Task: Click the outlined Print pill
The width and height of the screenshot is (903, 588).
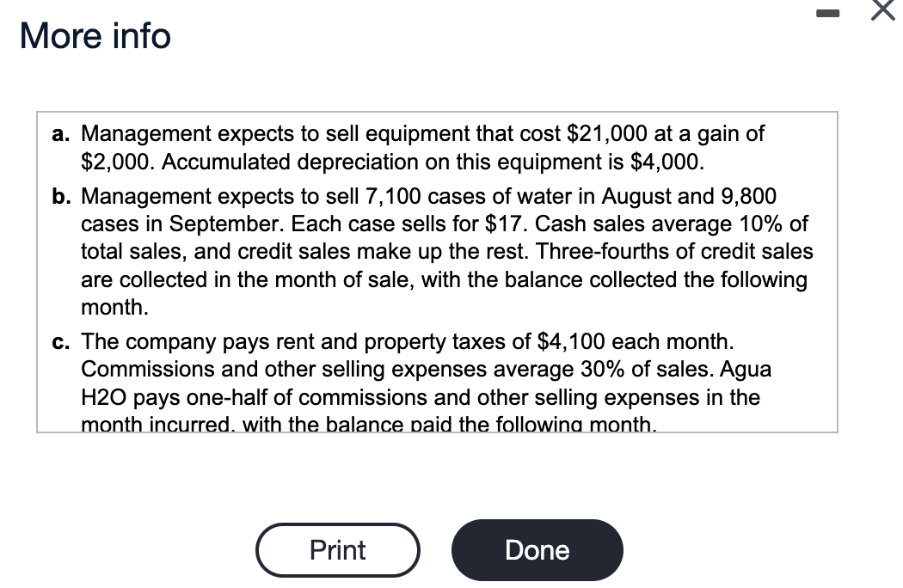Action: coord(338,549)
